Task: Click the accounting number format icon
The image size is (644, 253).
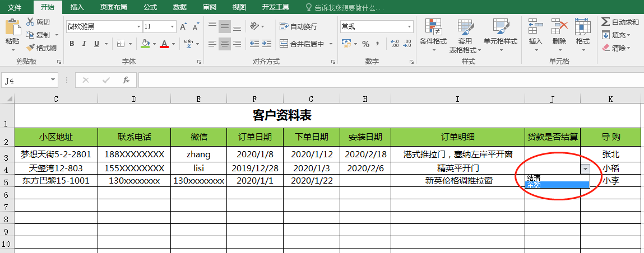Action: [346, 44]
